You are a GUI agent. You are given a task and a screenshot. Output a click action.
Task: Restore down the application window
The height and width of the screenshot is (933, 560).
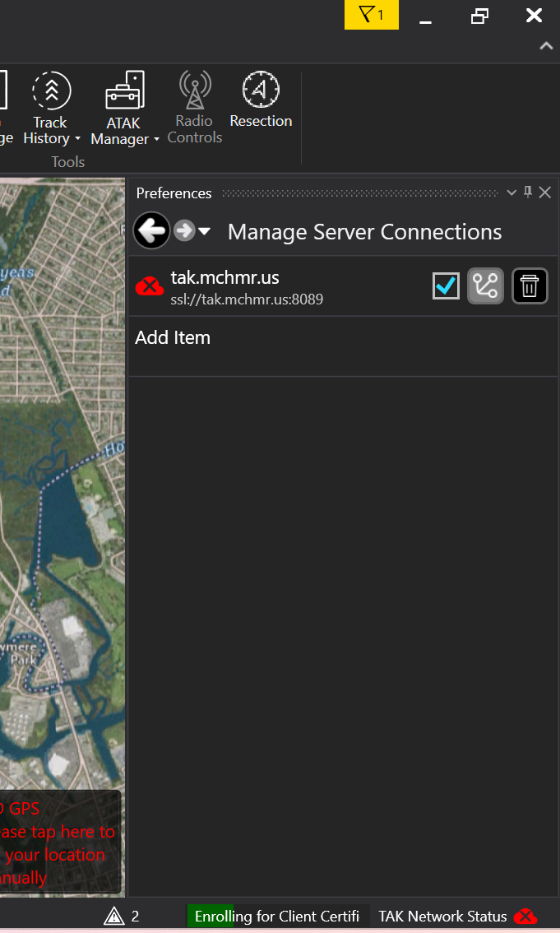click(x=479, y=16)
